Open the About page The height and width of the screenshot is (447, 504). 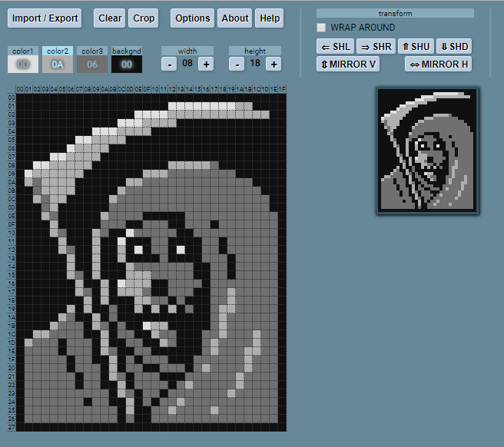click(235, 18)
